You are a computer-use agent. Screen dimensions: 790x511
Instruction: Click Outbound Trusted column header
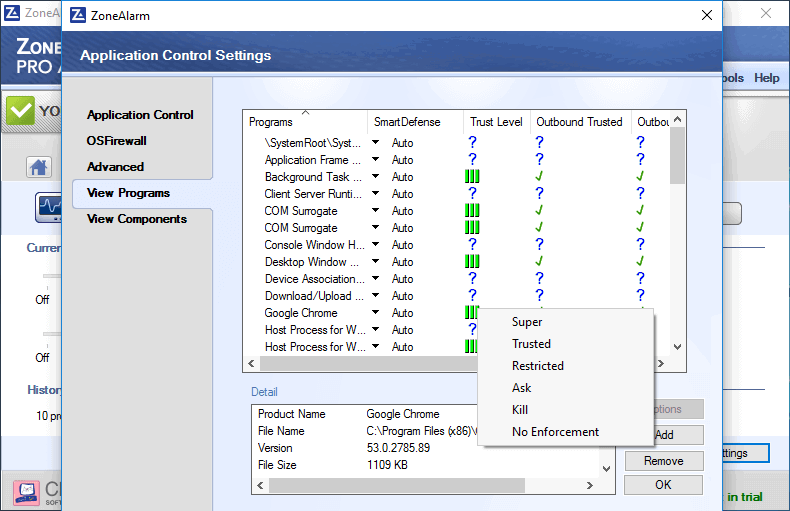579,121
